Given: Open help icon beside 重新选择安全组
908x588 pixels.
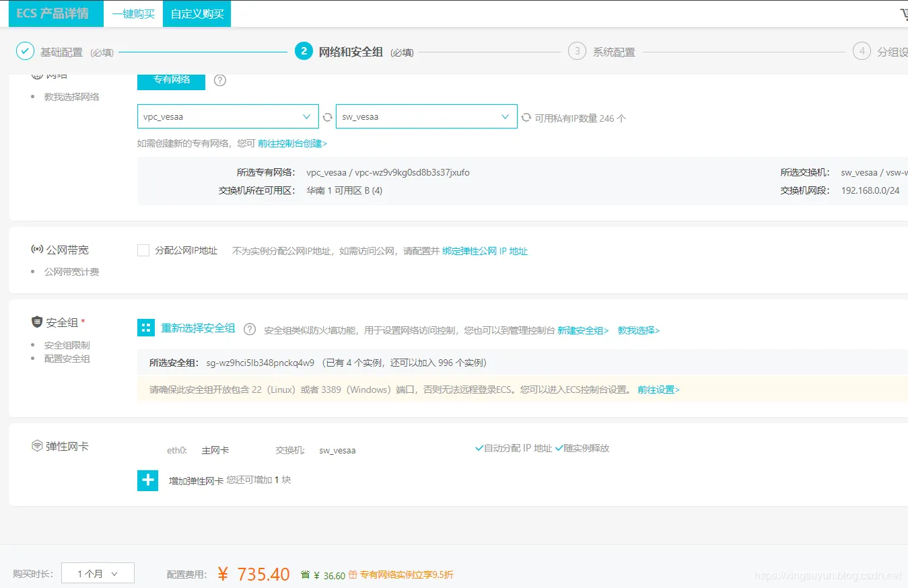Looking at the screenshot, I should pos(250,329).
